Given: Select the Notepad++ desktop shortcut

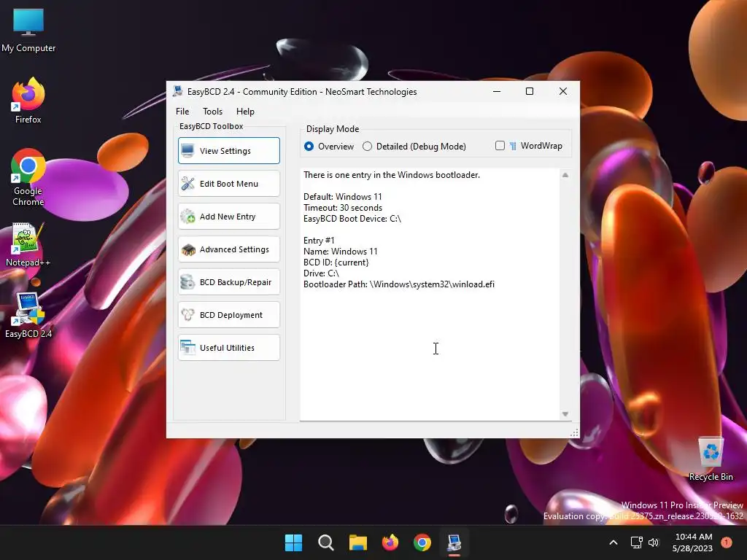Looking at the screenshot, I should (x=28, y=245).
